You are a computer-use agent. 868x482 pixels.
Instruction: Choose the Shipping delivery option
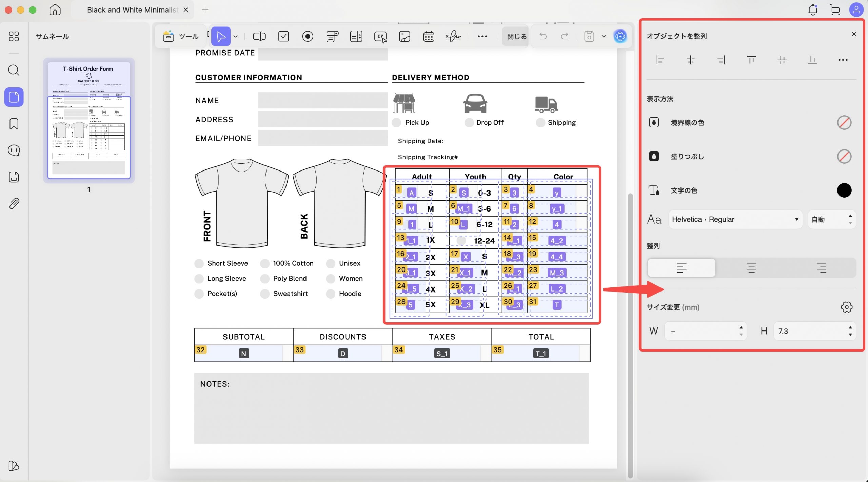pos(540,123)
